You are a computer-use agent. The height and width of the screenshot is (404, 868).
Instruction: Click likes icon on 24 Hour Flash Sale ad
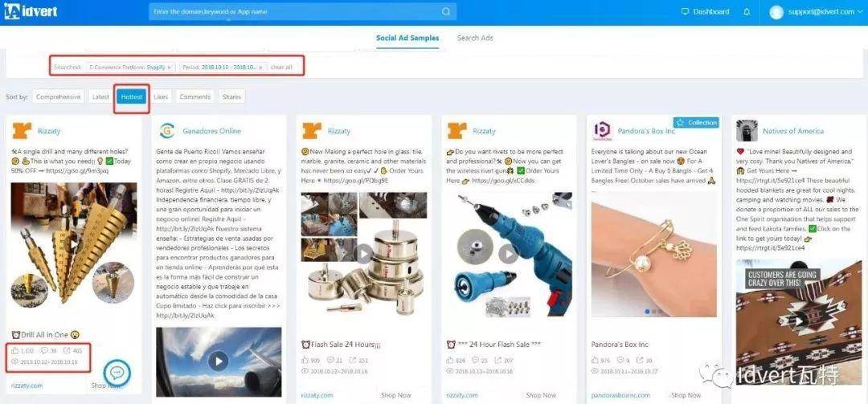pyautogui.click(x=449, y=361)
